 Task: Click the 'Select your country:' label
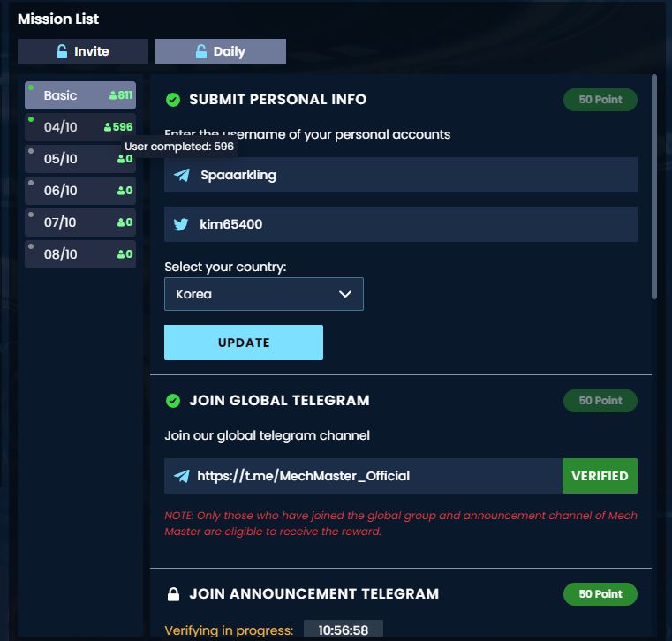point(225,267)
